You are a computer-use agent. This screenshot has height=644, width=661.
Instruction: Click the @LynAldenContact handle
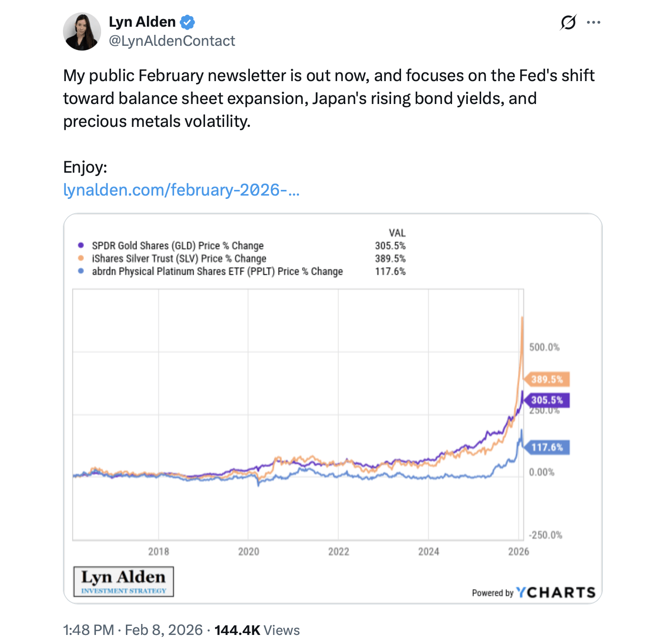click(172, 41)
